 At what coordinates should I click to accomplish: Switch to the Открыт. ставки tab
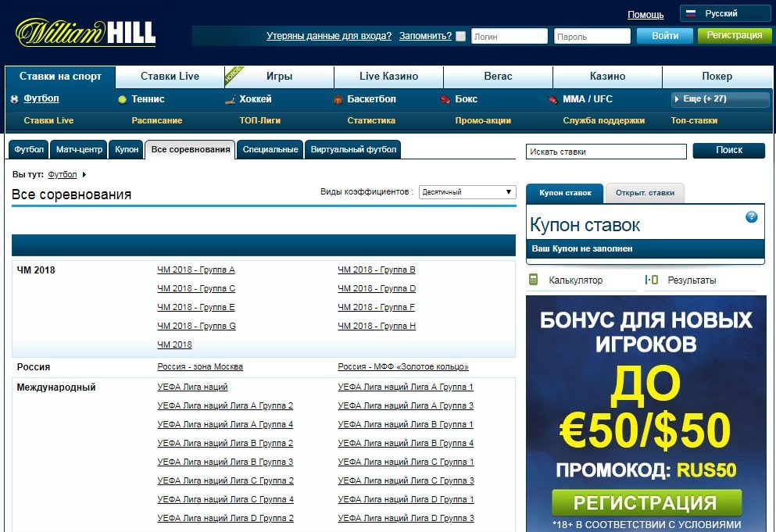tap(645, 193)
